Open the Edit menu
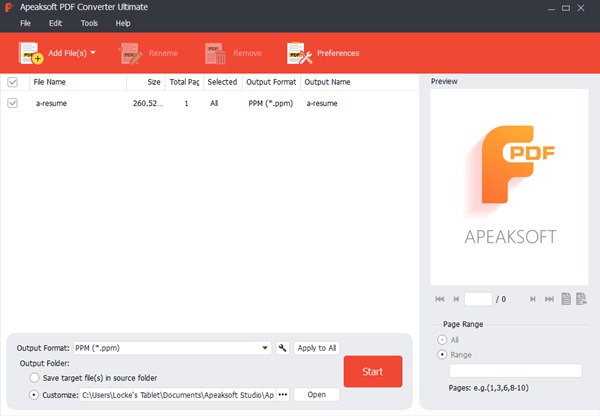600x416 pixels. click(x=55, y=23)
